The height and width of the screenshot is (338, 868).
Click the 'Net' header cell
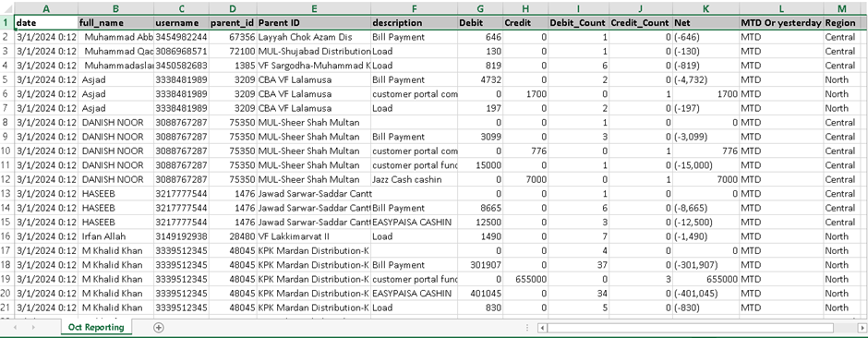[x=705, y=23]
